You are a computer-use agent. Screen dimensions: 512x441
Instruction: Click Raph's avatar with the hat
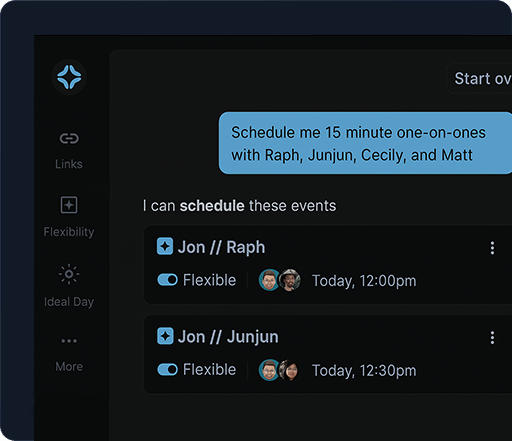(x=290, y=280)
